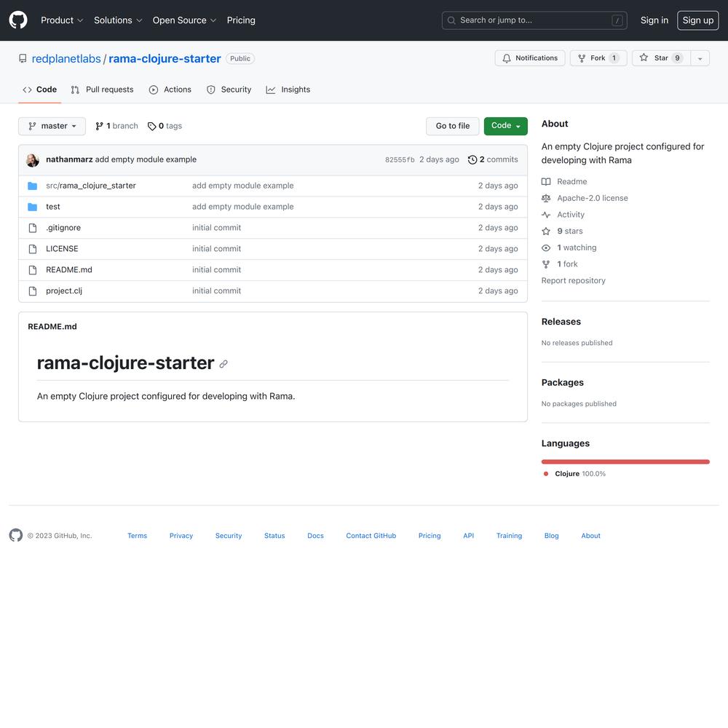Click the Sign up button
The image size is (728, 728).
click(x=698, y=20)
